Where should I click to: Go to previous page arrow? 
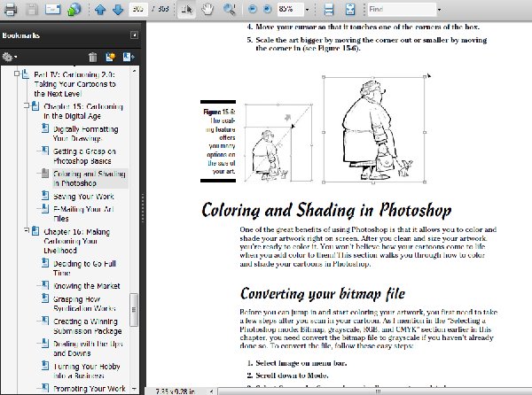(100, 10)
